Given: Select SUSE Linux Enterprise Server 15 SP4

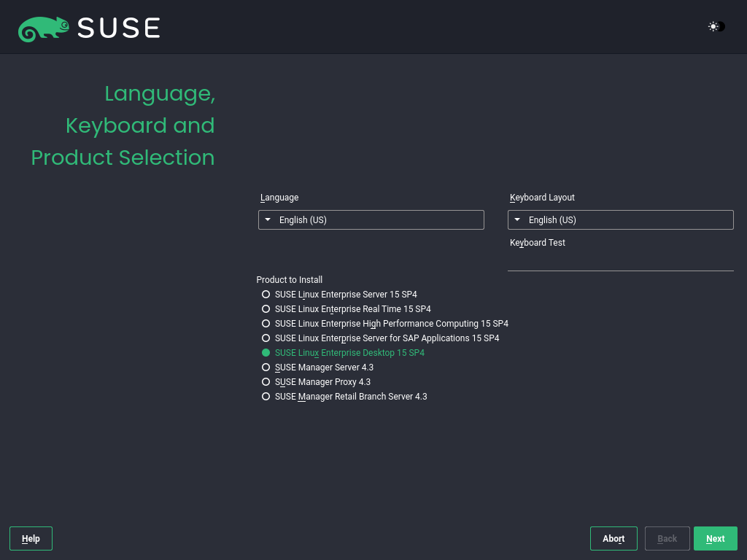Looking at the screenshot, I should [x=266, y=295].
